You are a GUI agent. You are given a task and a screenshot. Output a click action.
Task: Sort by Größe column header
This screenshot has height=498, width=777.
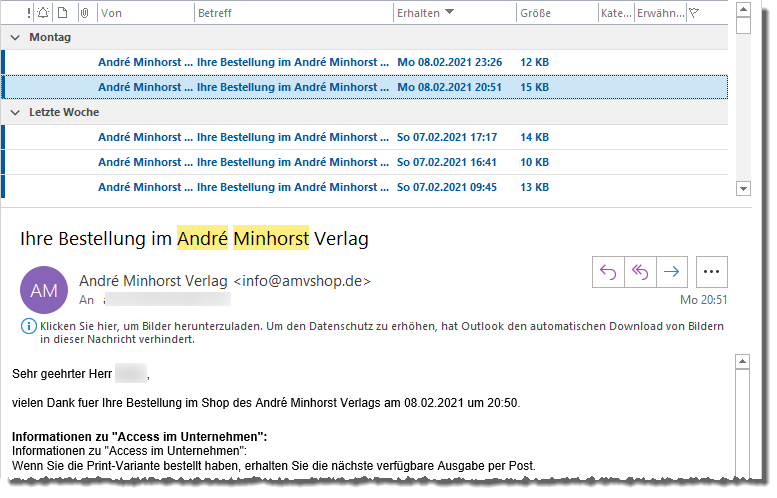(x=557, y=13)
